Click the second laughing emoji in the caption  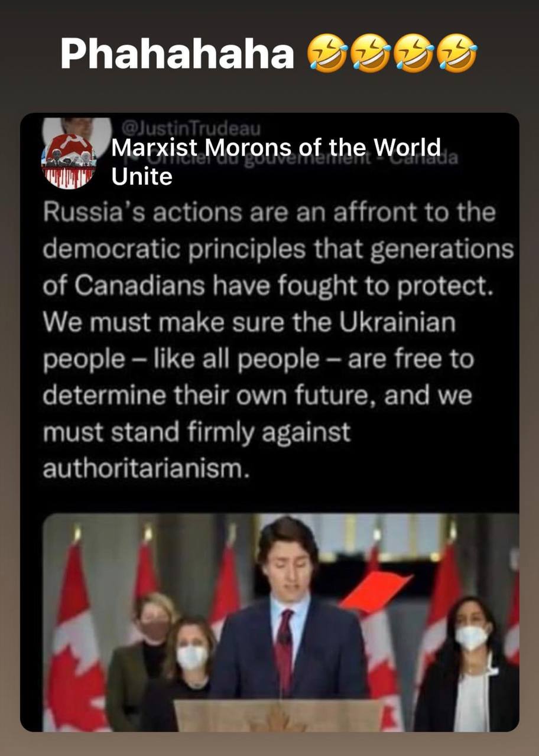[371, 53]
